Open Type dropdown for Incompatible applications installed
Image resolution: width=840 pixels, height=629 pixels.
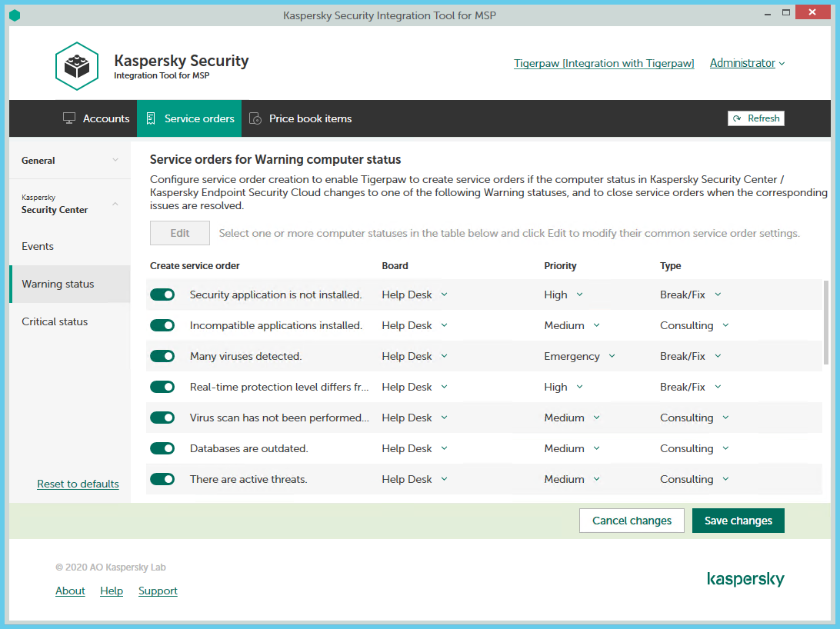click(x=694, y=325)
